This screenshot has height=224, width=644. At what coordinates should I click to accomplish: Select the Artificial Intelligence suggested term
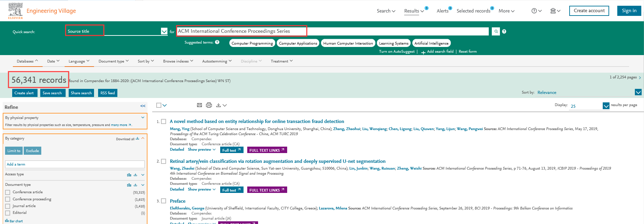(432, 43)
